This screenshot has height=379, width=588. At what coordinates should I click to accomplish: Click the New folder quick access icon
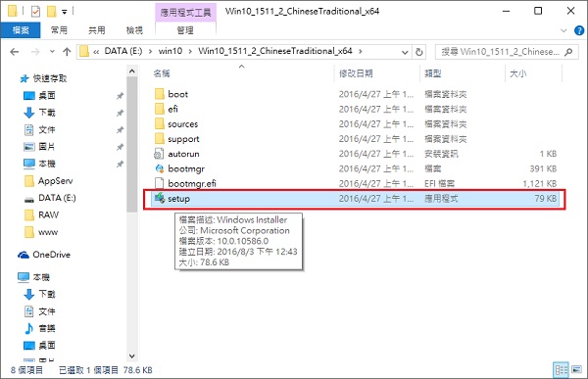[x=51, y=12]
